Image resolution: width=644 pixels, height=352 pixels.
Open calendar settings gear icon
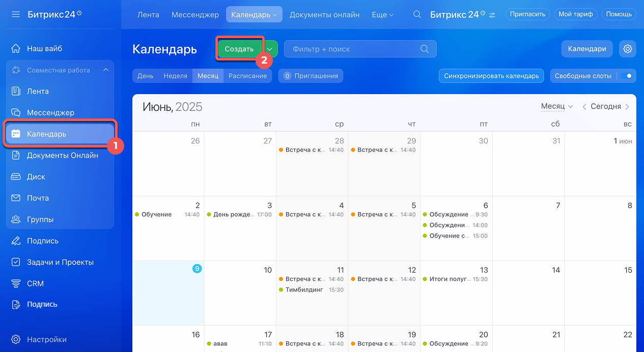(x=628, y=49)
